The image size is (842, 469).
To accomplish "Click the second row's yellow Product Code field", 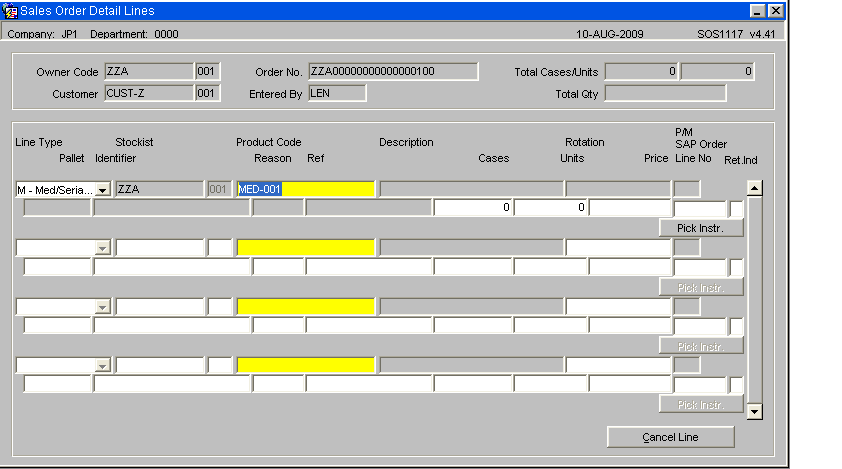I will click(306, 247).
